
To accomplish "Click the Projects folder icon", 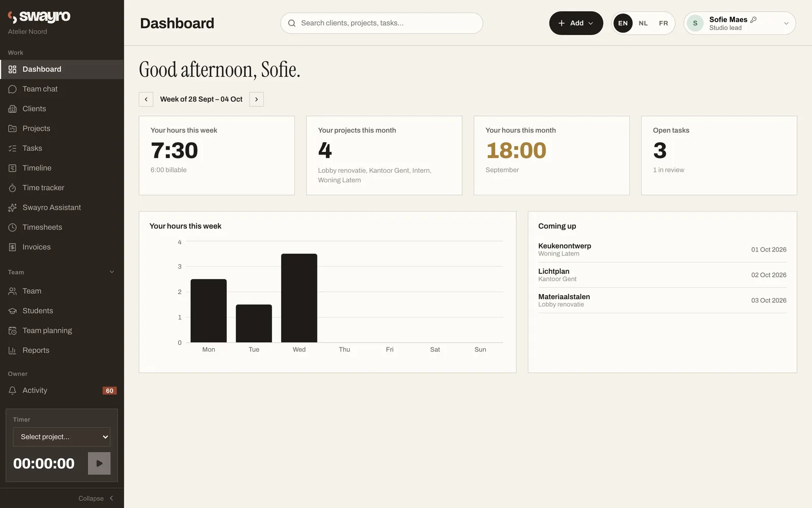I will point(12,129).
